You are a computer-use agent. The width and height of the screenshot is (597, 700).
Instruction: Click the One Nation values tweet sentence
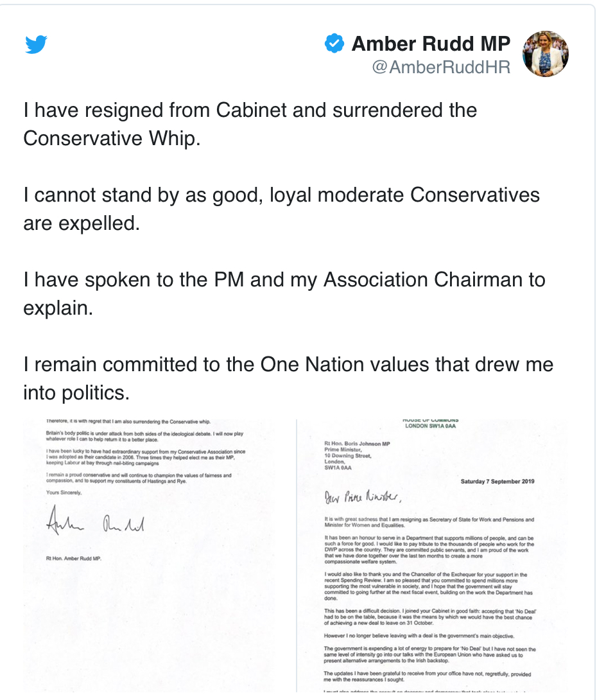pos(288,378)
